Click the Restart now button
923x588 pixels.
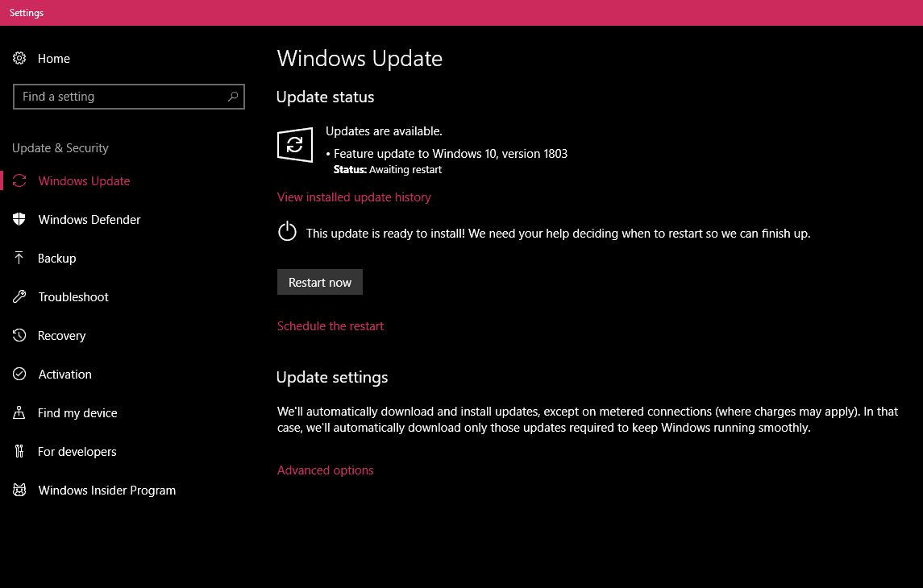pyautogui.click(x=320, y=282)
